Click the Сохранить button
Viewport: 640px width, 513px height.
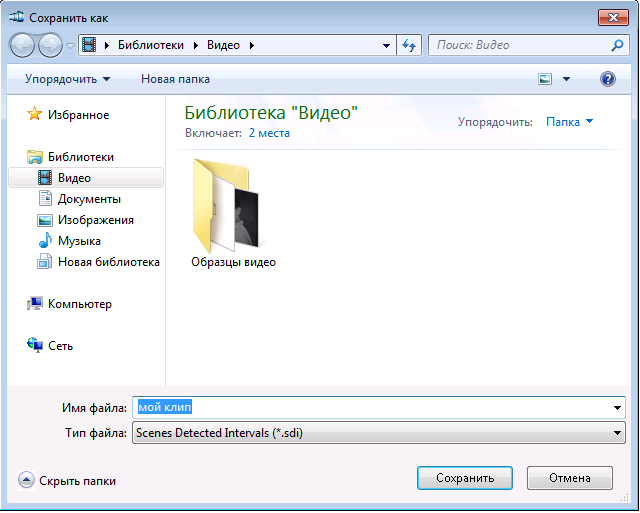coord(465,478)
